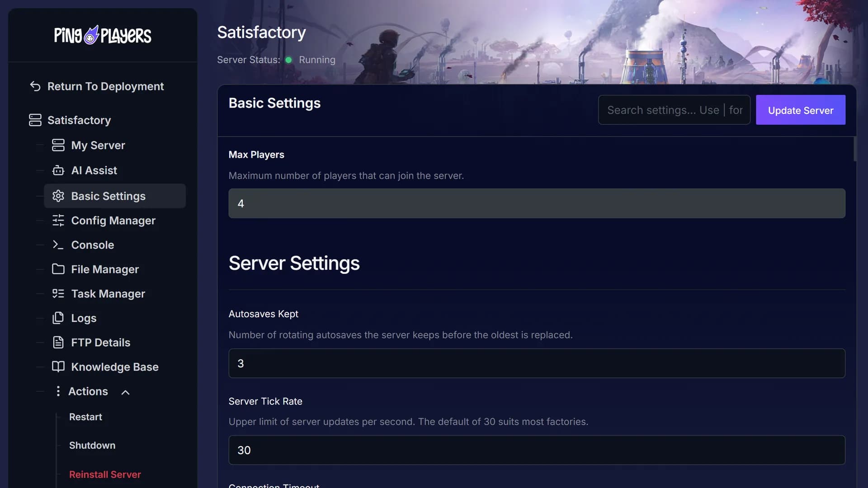Click Return To Deployment link
Screen dimensions: 868x488
pos(105,86)
